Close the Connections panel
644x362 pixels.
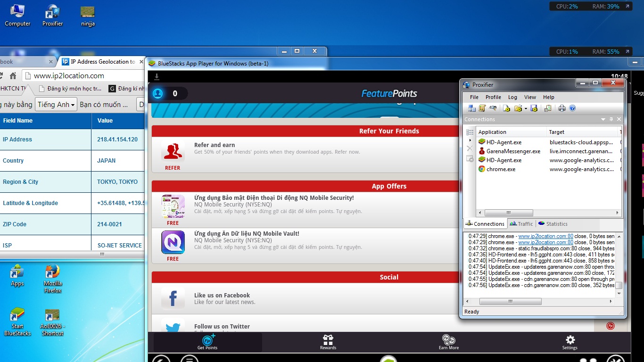[x=619, y=120]
